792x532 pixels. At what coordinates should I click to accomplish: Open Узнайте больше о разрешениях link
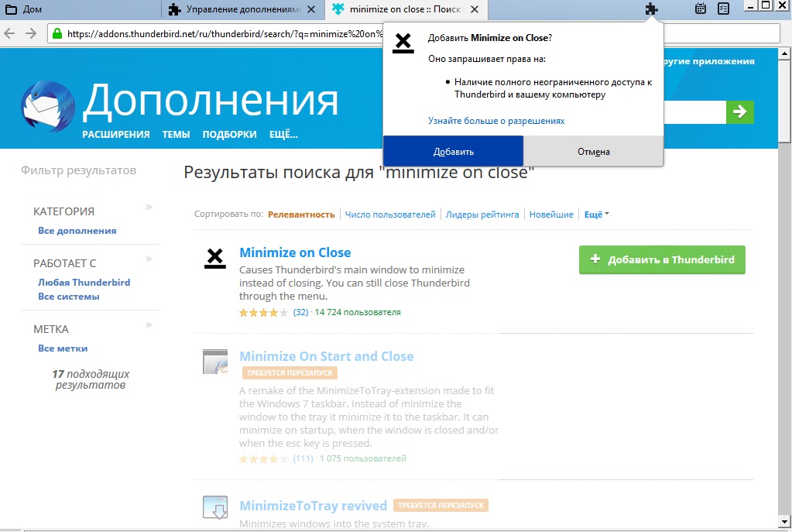[x=496, y=121]
